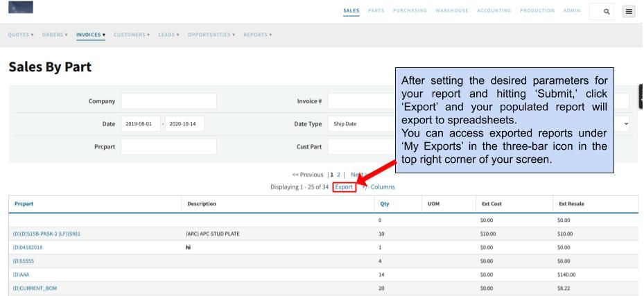Expand the QUOTES dropdown menu
Screen dimensions: 644x296
pos(21,35)
